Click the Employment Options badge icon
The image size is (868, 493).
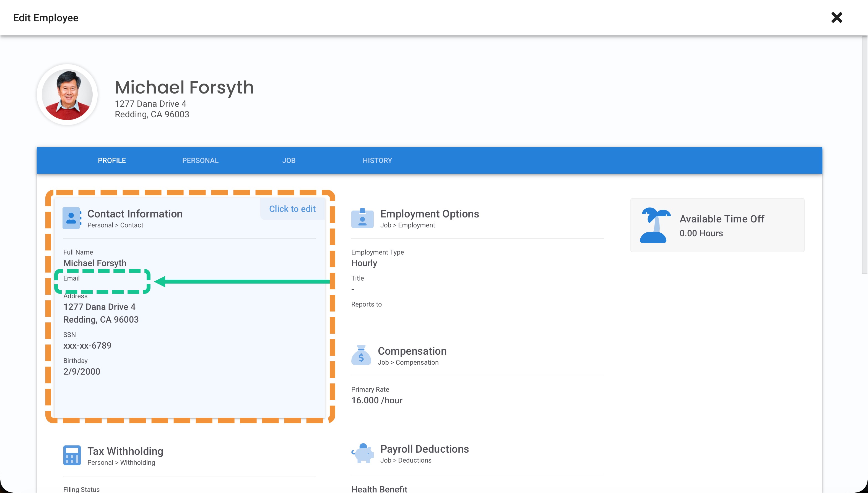[x=362, y=218]
